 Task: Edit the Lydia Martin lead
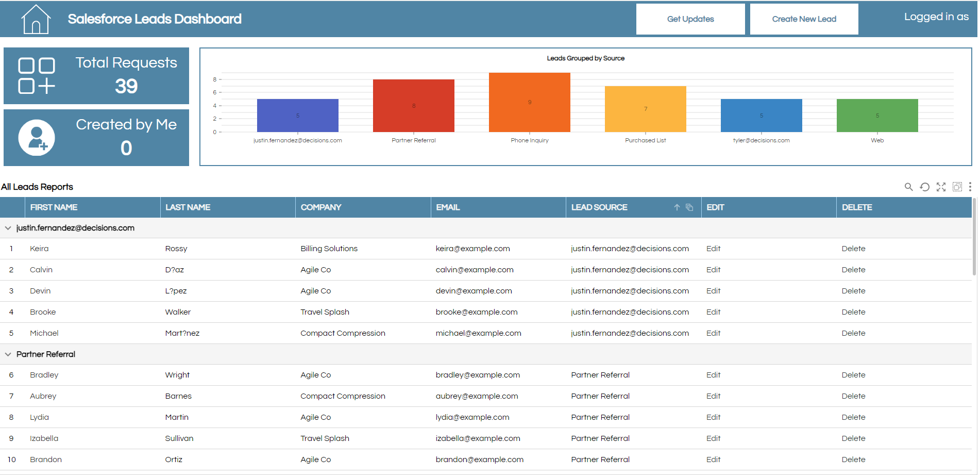[713, 417]
